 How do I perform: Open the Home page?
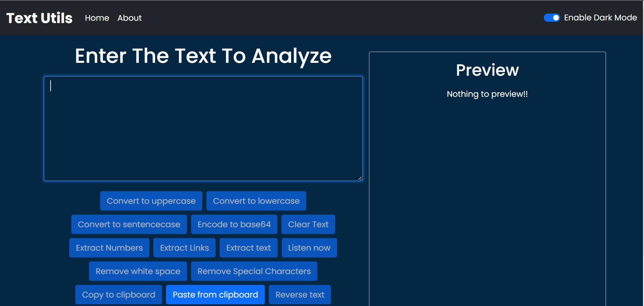point(97,18)
